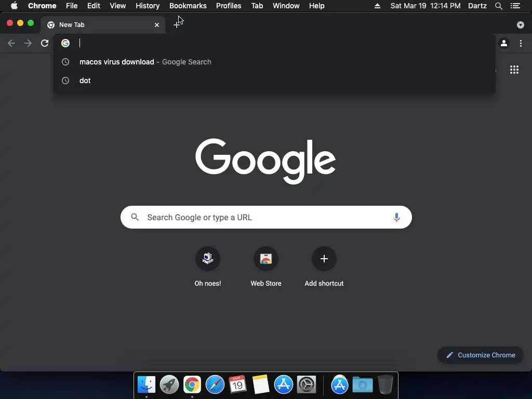
Task: Open Launchpad from the Dock
Action: [x=169, y=384]
